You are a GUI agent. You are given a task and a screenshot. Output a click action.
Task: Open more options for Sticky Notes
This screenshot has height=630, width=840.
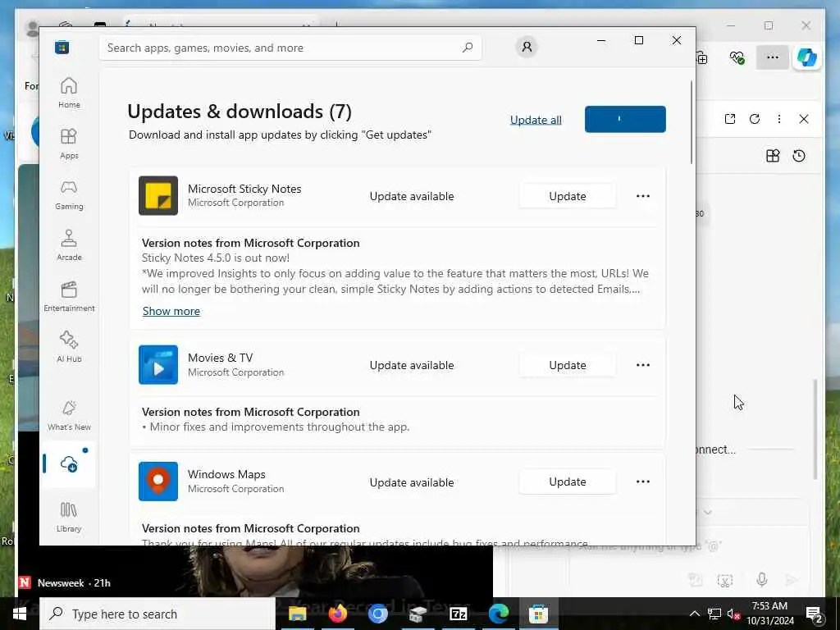[643, 196]
